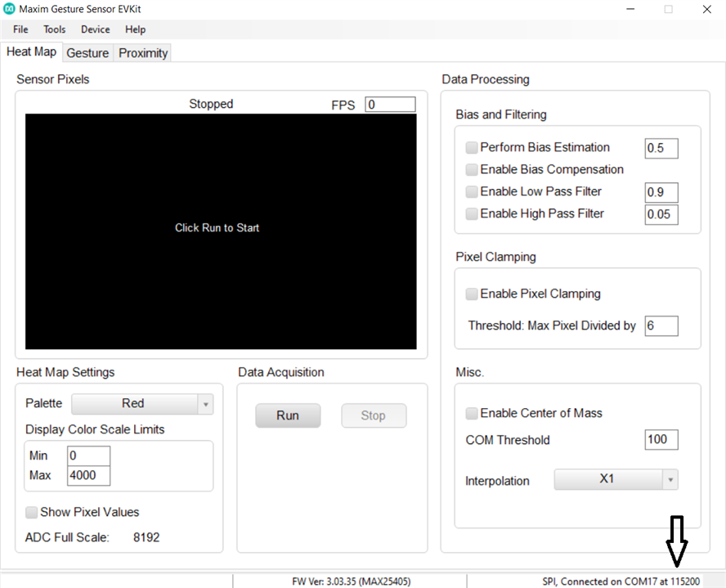Image resolution: width=726 pixels, height=588 pixels.
Task: Click the Interpolation dropdown arrow
Action: 670,480
